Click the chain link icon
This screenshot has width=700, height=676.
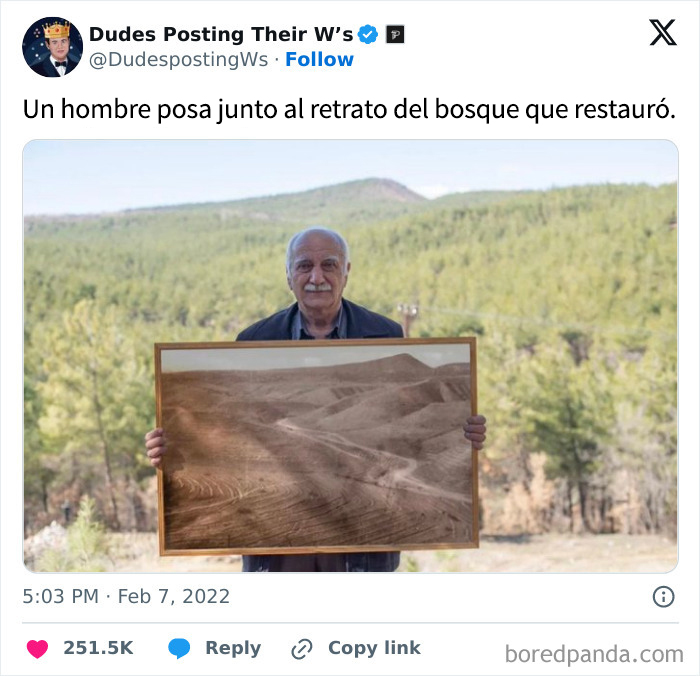click(302, 649)
